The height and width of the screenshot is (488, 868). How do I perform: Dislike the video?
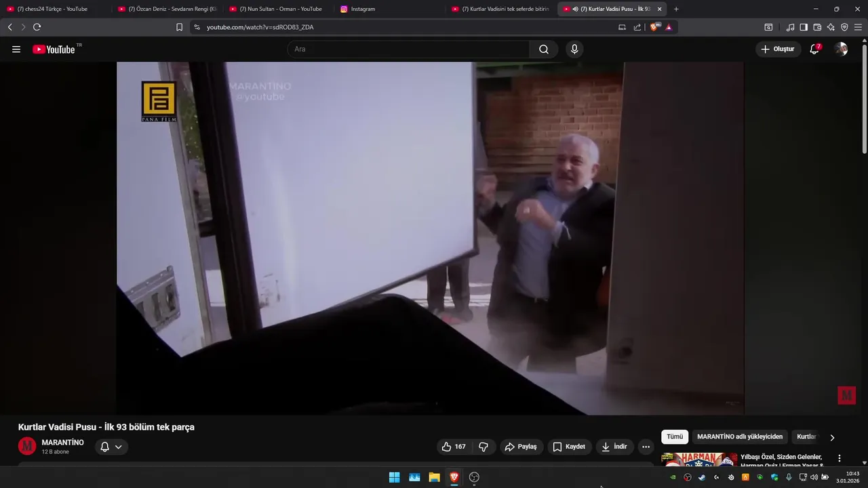point(484,447)
